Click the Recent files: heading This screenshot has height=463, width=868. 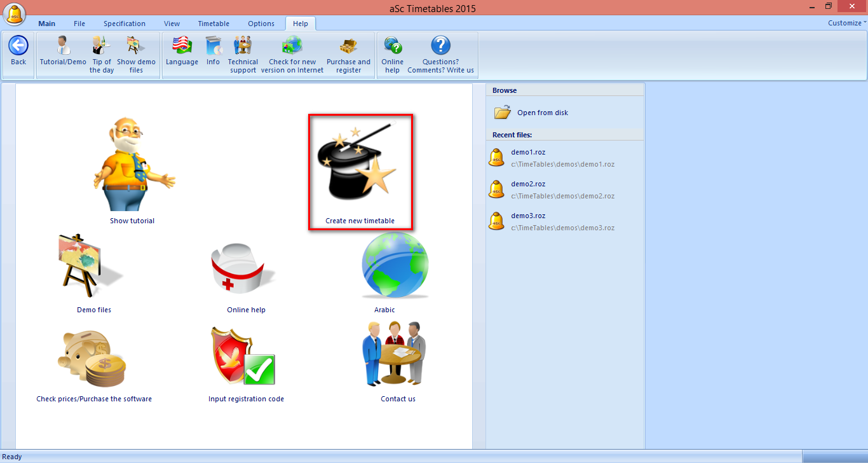click(512, 135)
